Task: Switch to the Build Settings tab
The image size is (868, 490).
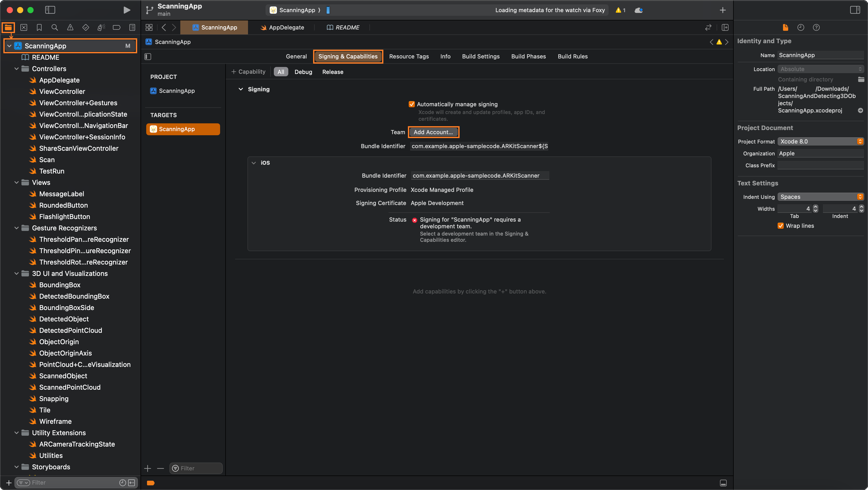Action: point(481,56)
